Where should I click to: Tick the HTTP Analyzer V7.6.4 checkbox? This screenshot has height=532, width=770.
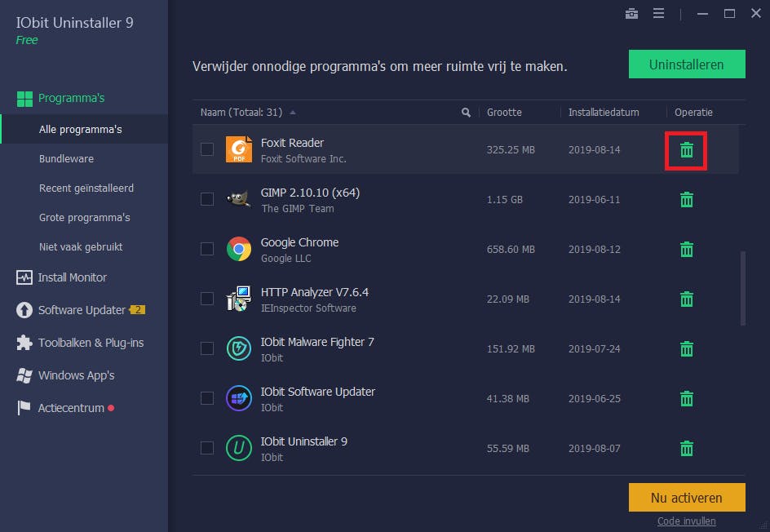pyautogui.click(x=207, y=299)
